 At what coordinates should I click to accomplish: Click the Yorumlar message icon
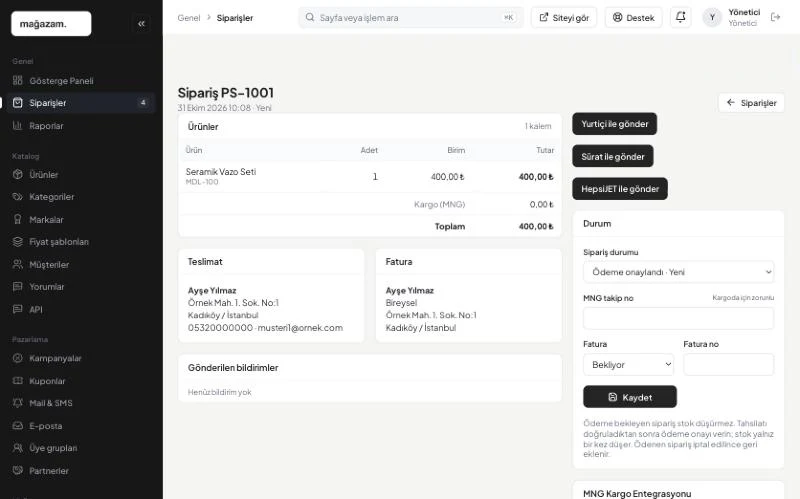(18, 287)
